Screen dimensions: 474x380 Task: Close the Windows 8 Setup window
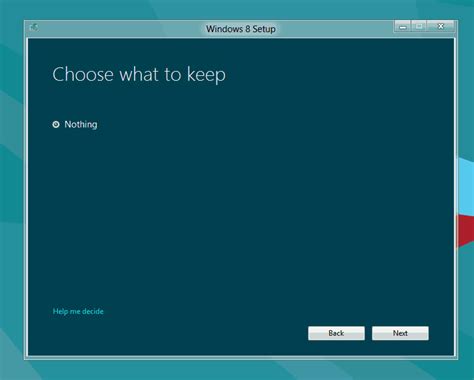tap(441, 26)
